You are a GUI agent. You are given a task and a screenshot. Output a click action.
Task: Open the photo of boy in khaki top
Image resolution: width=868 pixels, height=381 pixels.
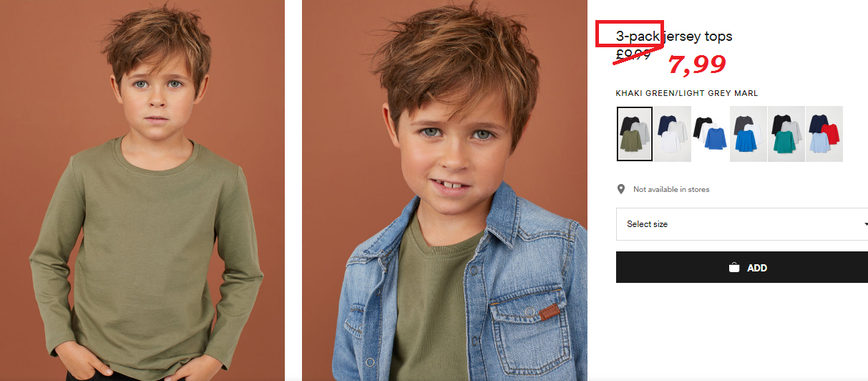click(142, 190)
